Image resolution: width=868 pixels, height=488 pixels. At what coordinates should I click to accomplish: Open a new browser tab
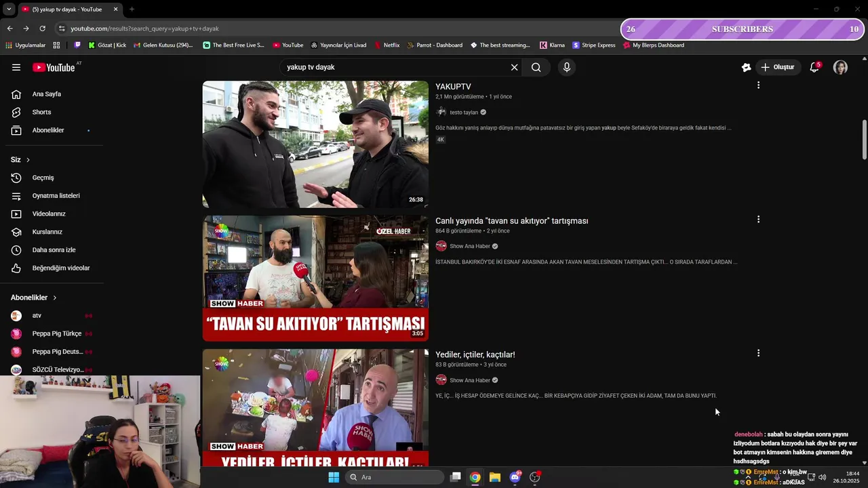[132, 9]
